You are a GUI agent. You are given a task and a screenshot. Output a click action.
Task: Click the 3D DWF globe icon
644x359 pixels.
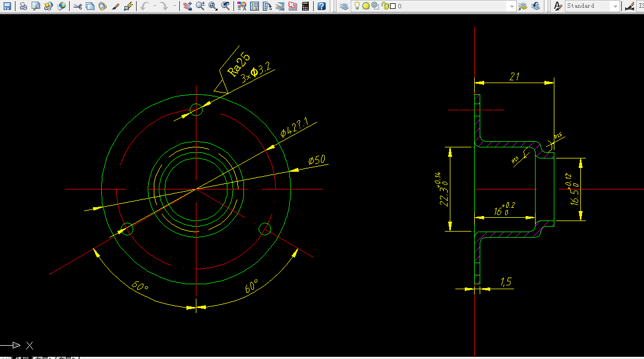pos(61,6)
